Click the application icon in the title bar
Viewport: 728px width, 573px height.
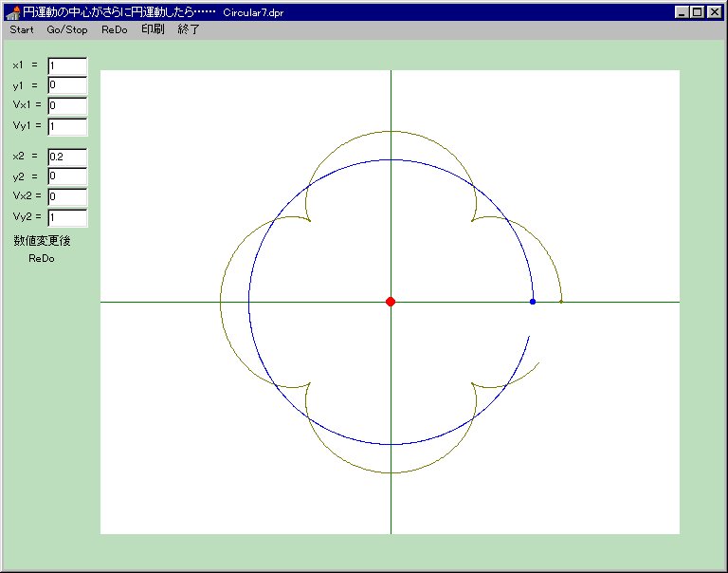[13, 12]
